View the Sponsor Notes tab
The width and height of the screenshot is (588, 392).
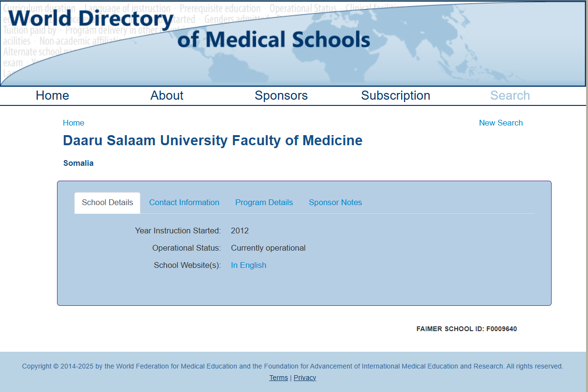pyautogui.click(x=335, y=202)
